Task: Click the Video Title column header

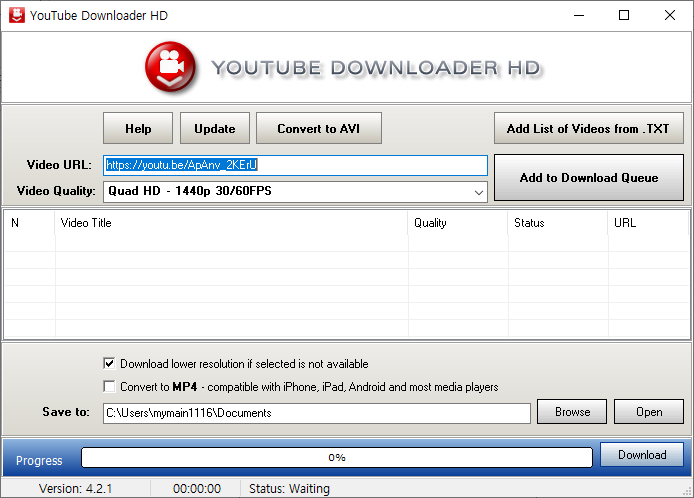Action: click(x=231, y=223)
